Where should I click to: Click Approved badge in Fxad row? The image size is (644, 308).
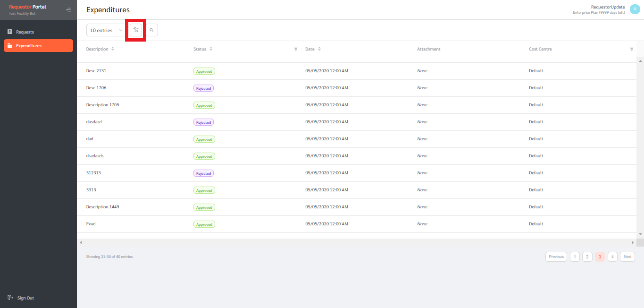click(x=204, y=224)
